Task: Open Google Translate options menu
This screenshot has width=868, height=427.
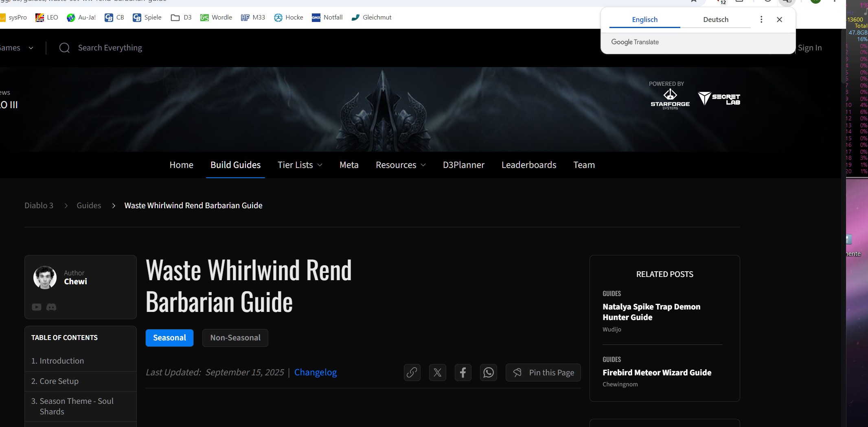Action: click(761, 20)
